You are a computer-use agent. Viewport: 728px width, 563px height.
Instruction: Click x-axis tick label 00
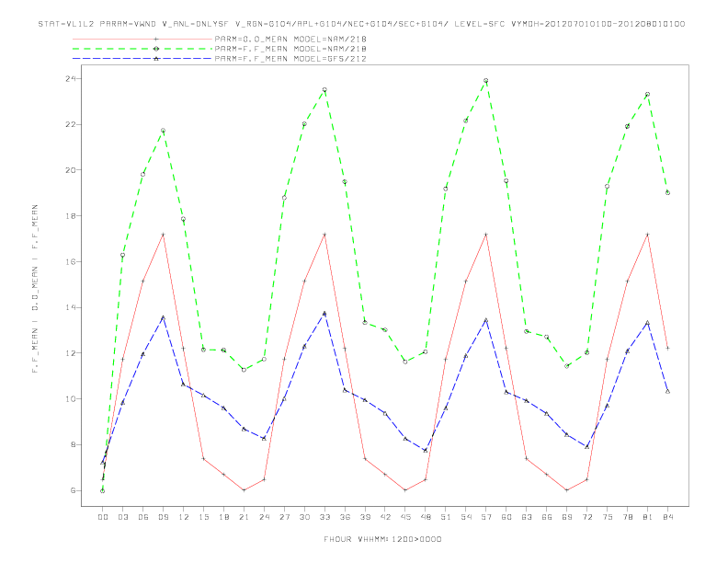[103, 517]
